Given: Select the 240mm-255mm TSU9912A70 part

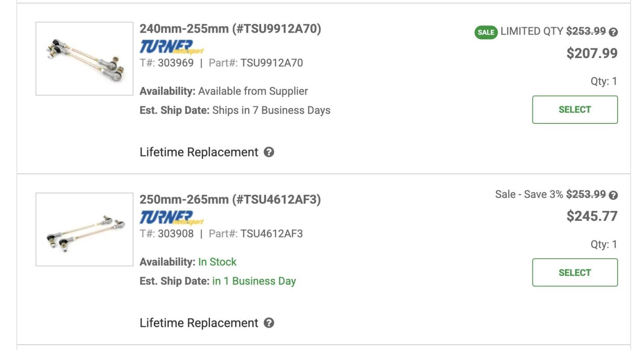Looking at the screenshot, I should tap(575, 110).
